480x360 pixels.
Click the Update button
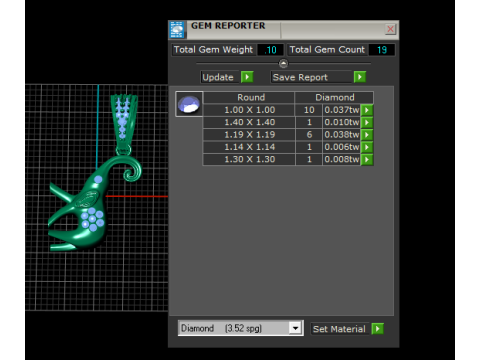click(x=219, y=77)
